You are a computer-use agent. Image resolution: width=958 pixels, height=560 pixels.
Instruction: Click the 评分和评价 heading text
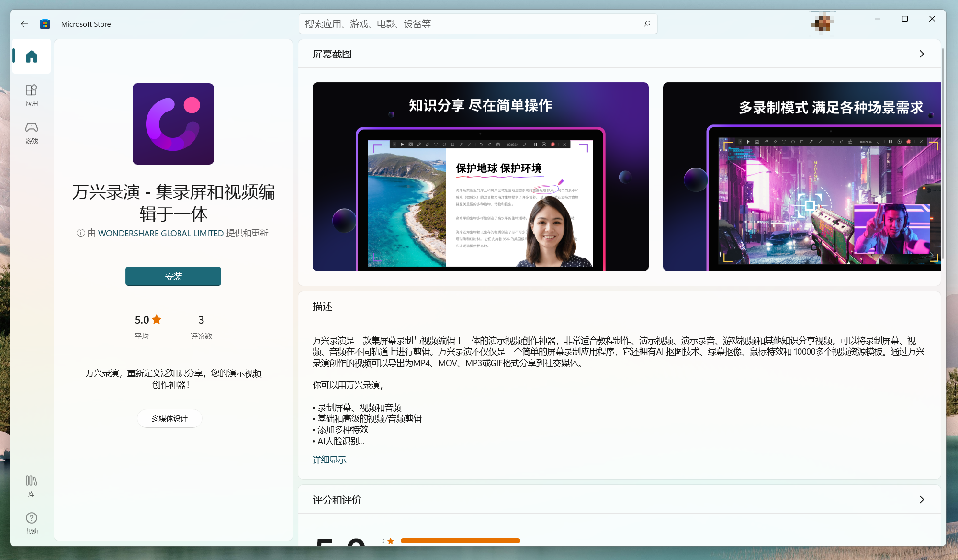[337, 500]
